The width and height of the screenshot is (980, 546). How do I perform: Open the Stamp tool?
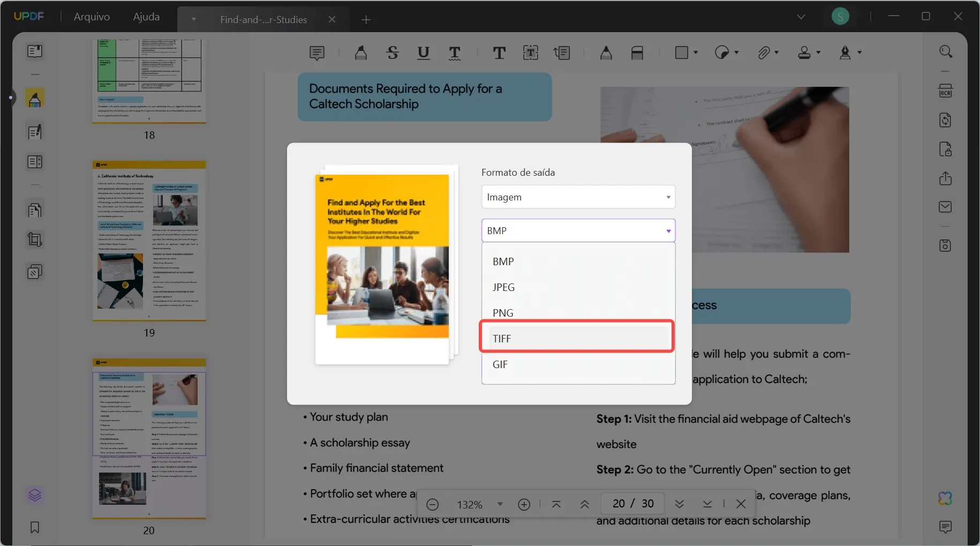click(x=804, y=53)
